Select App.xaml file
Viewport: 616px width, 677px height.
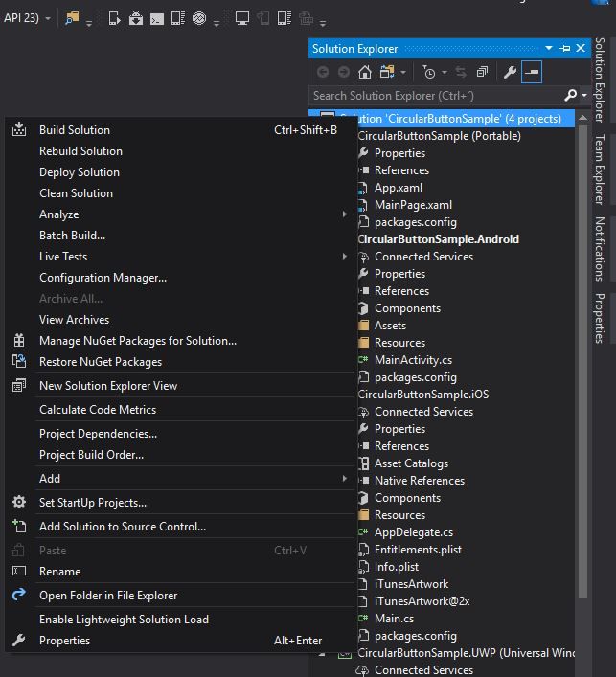point(399,188)
